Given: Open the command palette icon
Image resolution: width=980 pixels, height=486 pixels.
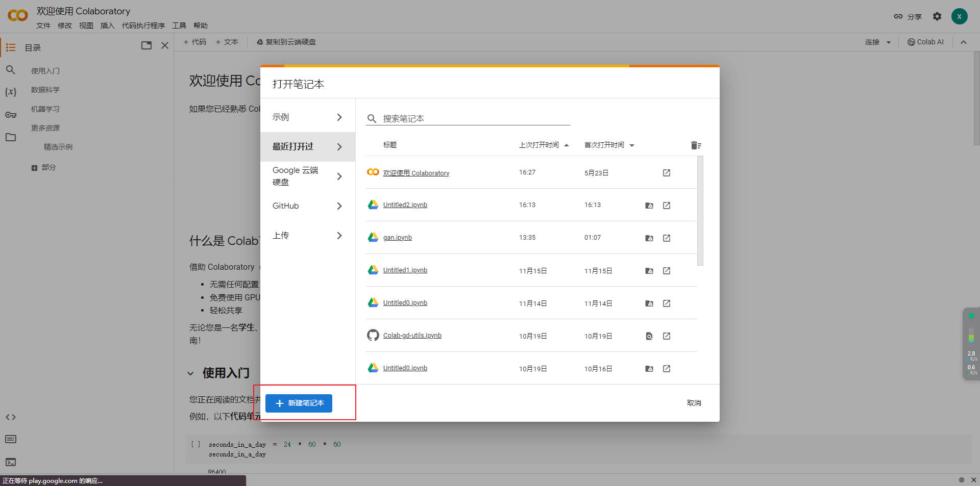Looking at the screenshot, I should [11, 439].
